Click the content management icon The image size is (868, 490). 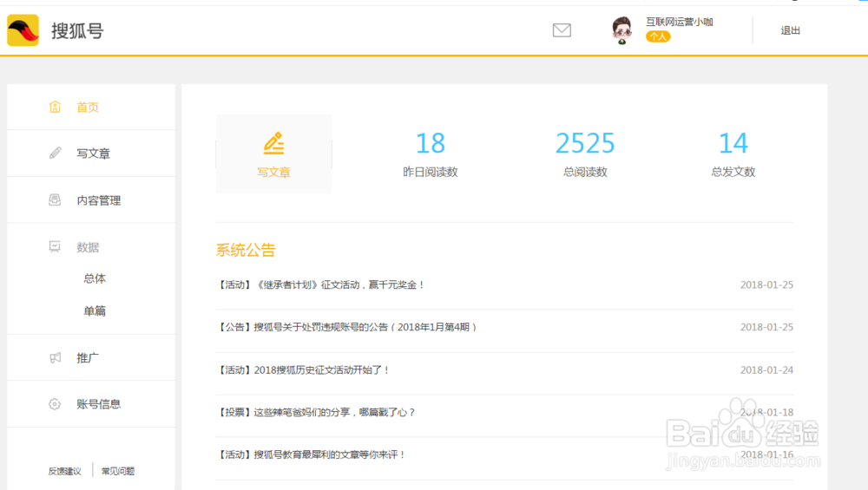pyautogui.click(x=55, y=199)
